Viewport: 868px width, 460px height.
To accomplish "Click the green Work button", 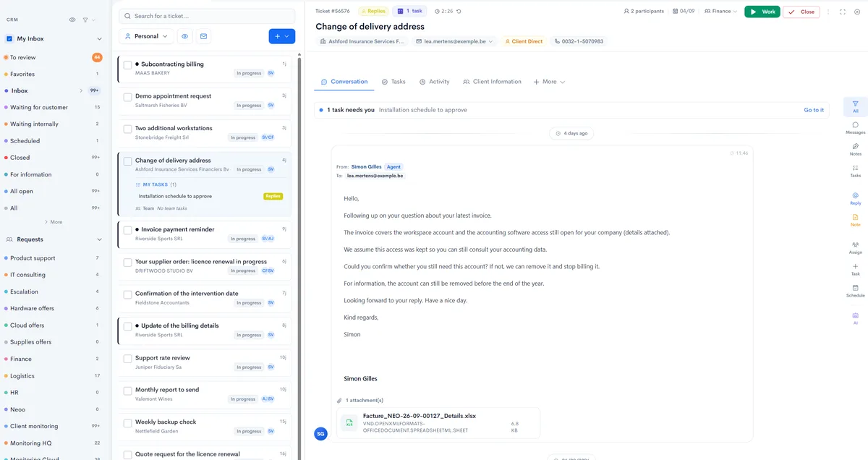I will coord(762,12).
